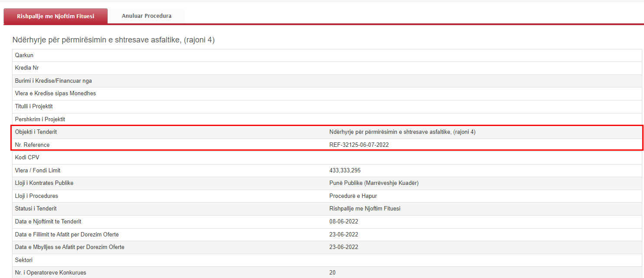Click the Nr. Reference label
644x278 pixels.
pos(32,145)
